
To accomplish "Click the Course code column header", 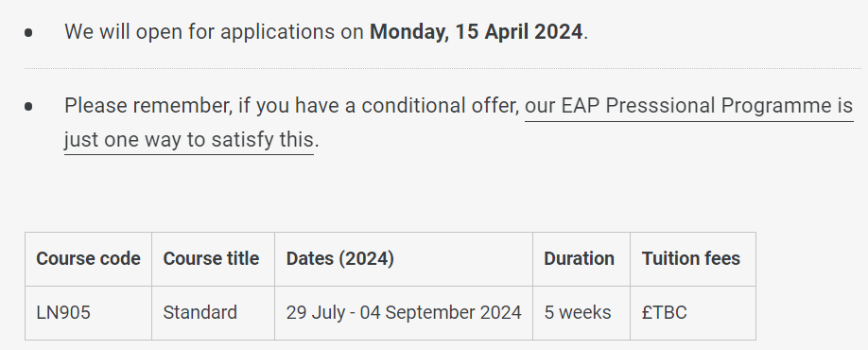I will pyautogui.click(x=88, y=258).
